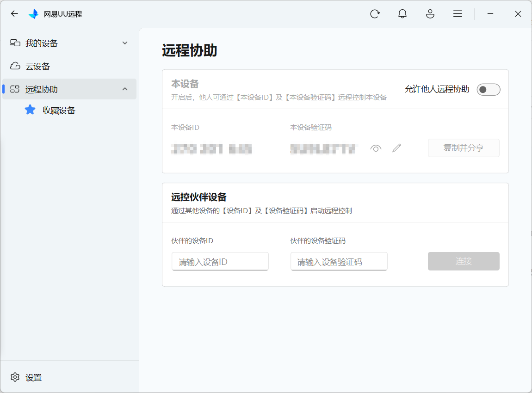
Task: Select 云设备 in the sidebar
Action: pyautogui.click(x=37, y=66)
